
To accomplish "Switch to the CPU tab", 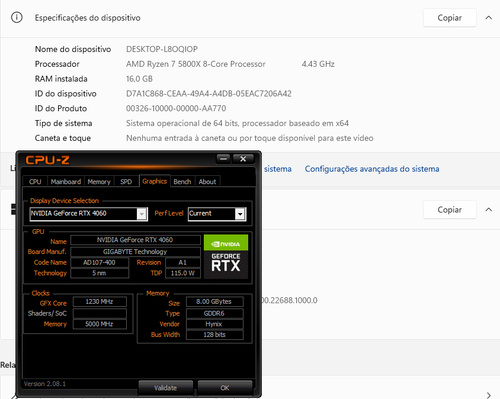I will click(35, 182).
